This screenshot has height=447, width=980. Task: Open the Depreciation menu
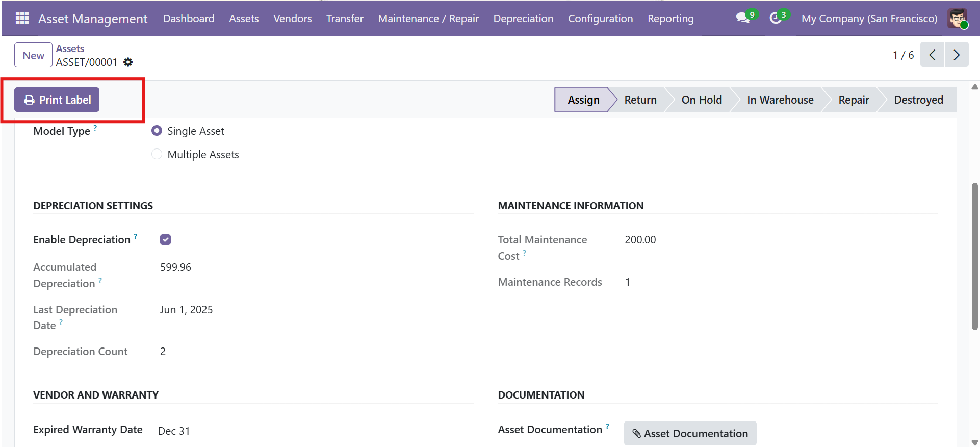tap(523, 18)
